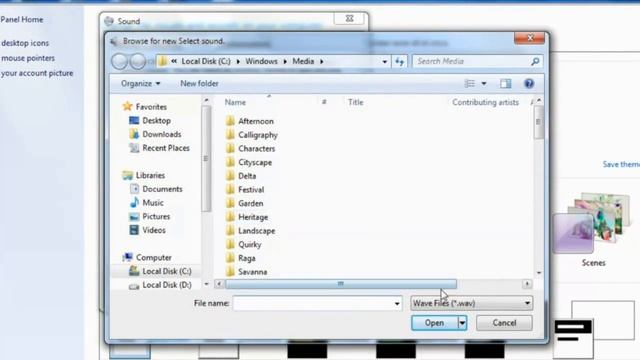Click desktop icons link in Control Panel
The width and height of the screenshot is (640, 360).
pos(25,43)
